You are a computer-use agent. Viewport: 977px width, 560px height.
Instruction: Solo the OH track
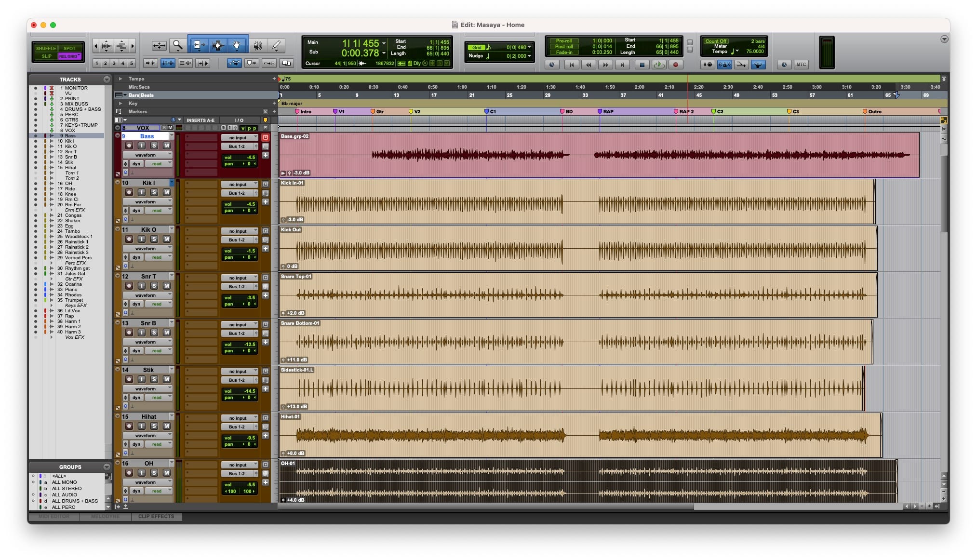pos(154,473)
